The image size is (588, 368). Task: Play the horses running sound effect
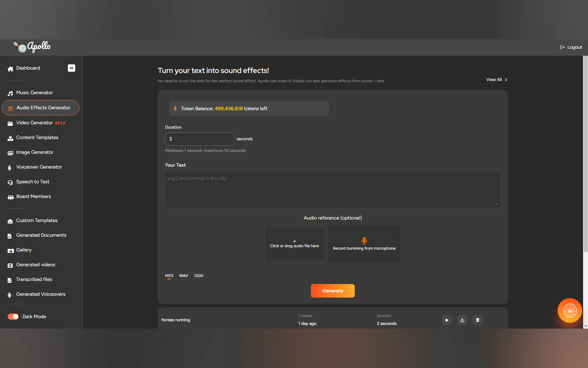click(x=447, y=320)
